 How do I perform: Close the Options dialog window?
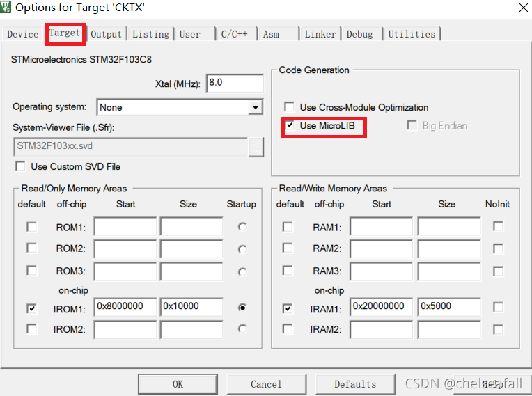point(522,8)
